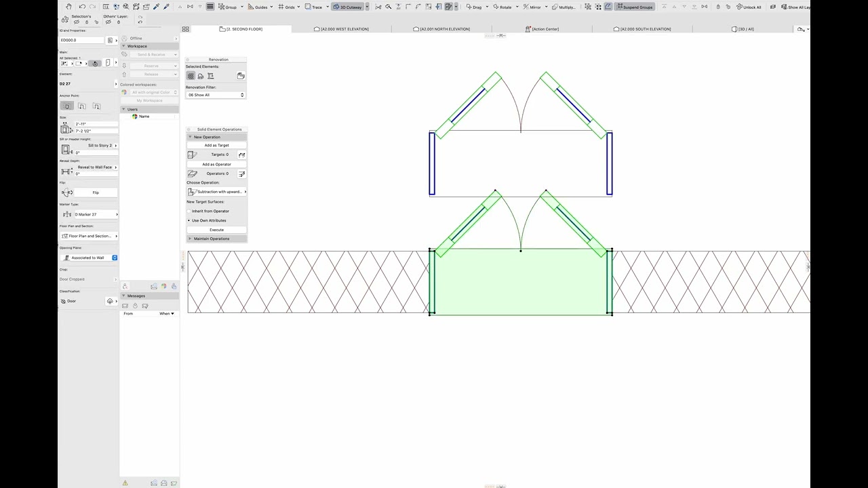Select Use Own Attributes radio button
868x488 pixels.
189,220
